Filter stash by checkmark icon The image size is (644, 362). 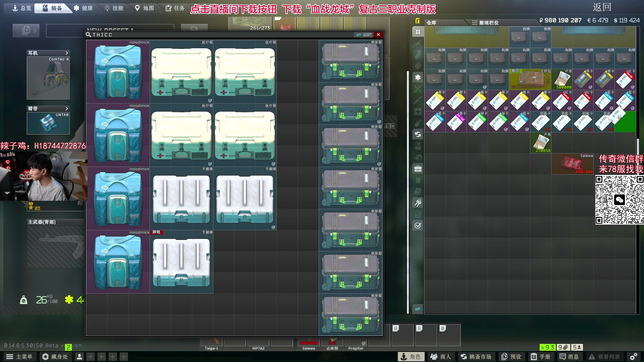(418, 226)
